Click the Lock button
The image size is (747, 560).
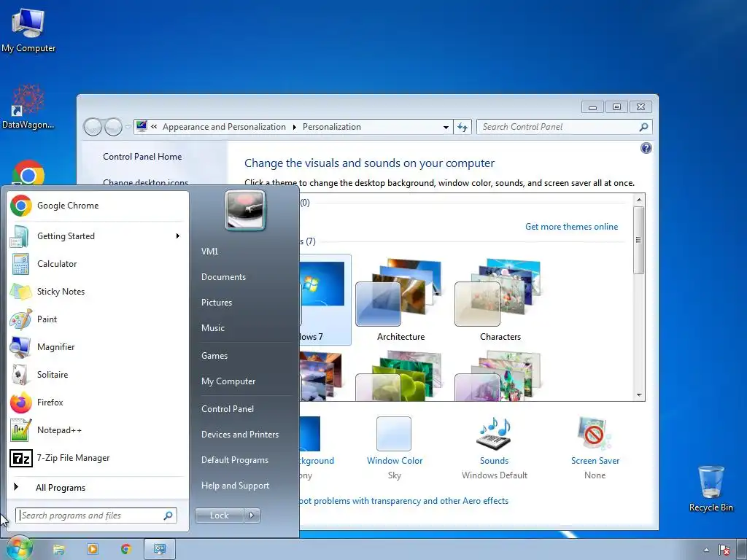[x=219, y=516]
